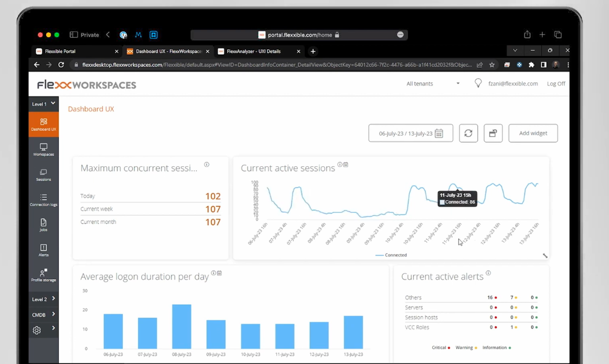Click calendar icon beside Current active sessions

tap(346, 165)
